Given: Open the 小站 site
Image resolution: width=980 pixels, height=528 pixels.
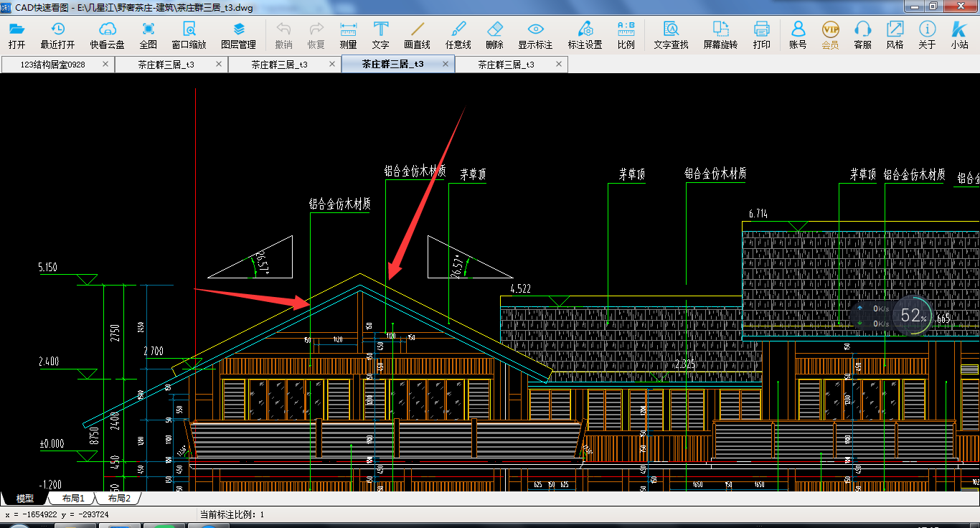Looking at the screenshot, I should pyautogui.click(x=960, y=35).
